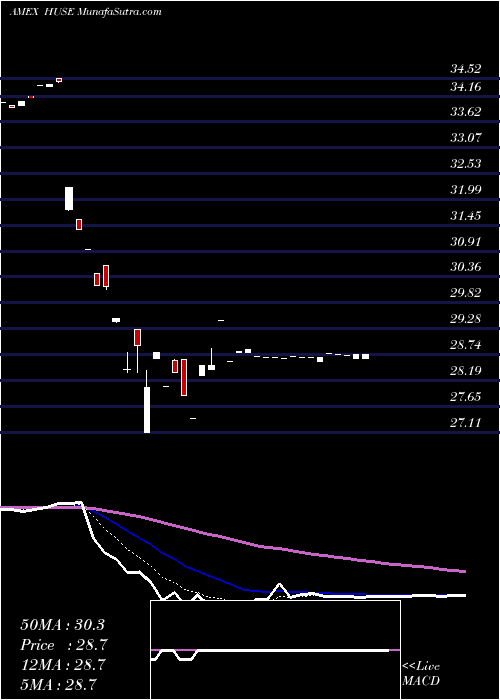Click the red candlestick near 31.45
500x700 pixels.
pyautogui.click(x=79, y=225)
